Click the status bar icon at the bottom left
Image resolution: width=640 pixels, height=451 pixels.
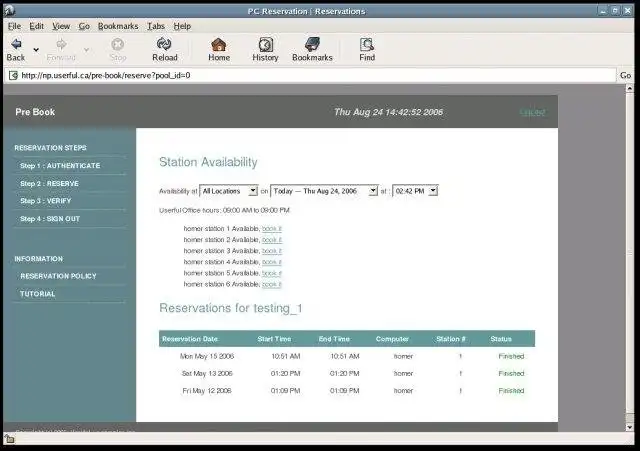9,439
